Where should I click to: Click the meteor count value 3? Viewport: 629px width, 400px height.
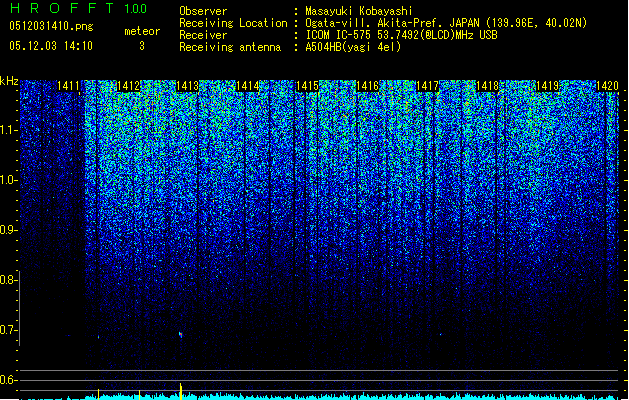142,46
